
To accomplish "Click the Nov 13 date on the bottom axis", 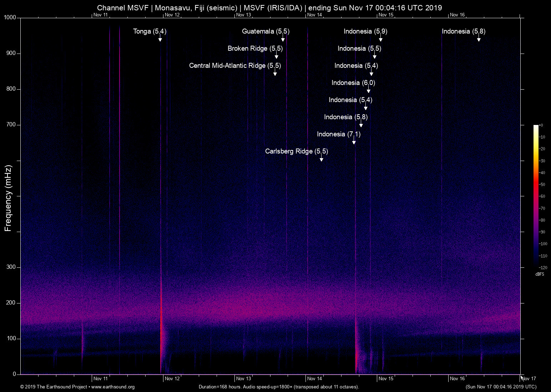I will [x=243, y=379].
